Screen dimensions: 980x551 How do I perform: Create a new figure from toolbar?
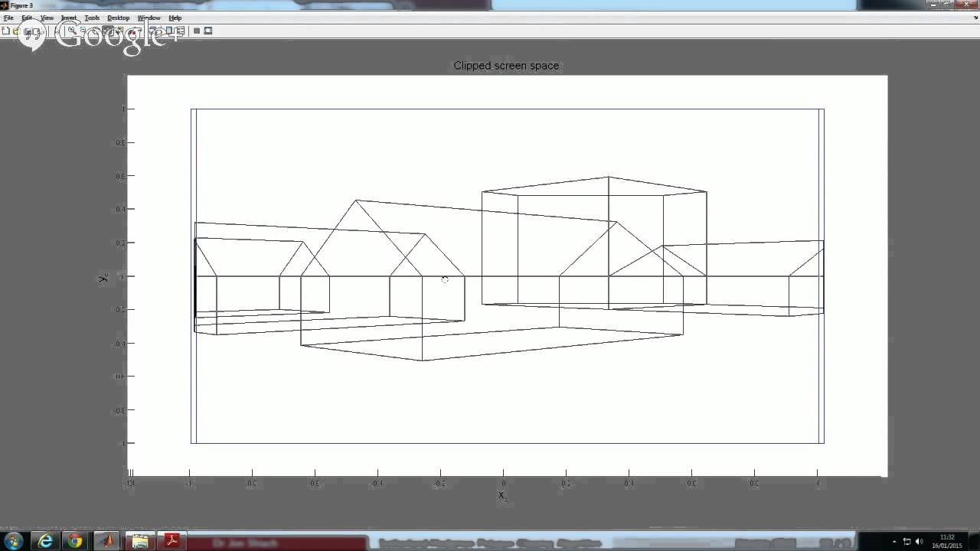(5, 31)
